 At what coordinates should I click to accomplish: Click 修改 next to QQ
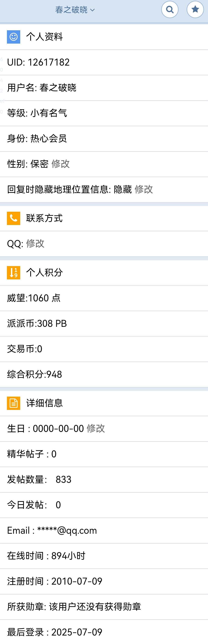[35, 244]
